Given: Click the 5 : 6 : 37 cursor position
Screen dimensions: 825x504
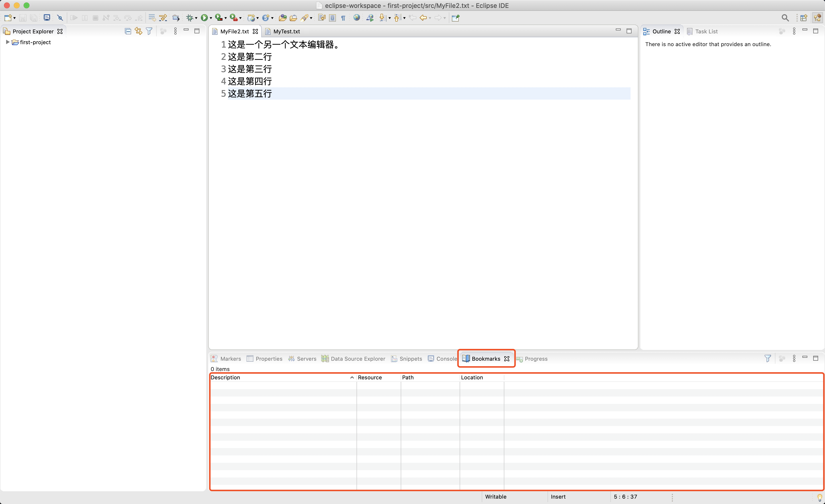Looking at the screenshot, I should click(x=625, y=497).
